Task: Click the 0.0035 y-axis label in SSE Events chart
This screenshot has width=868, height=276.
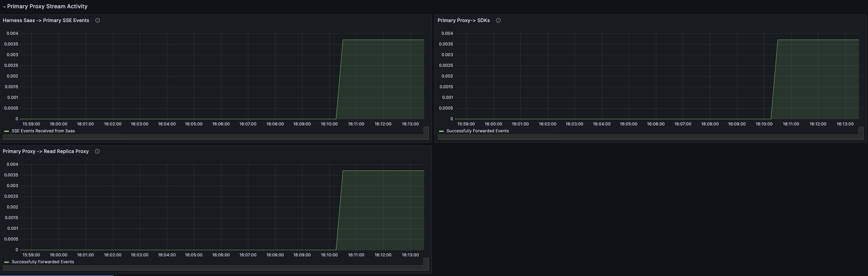Action: [11, 44]
